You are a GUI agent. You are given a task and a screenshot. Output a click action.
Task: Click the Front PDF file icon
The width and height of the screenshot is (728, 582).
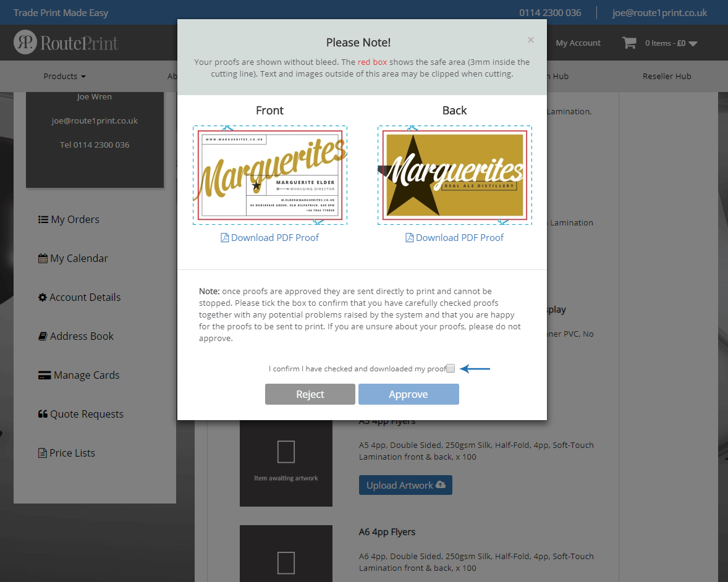point(225,238)
